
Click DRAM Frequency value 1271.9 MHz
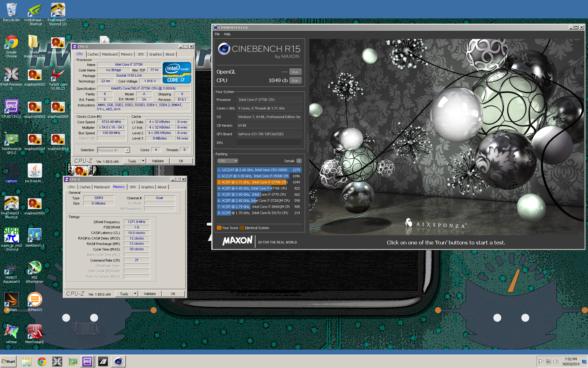click(x=137, y=222)
